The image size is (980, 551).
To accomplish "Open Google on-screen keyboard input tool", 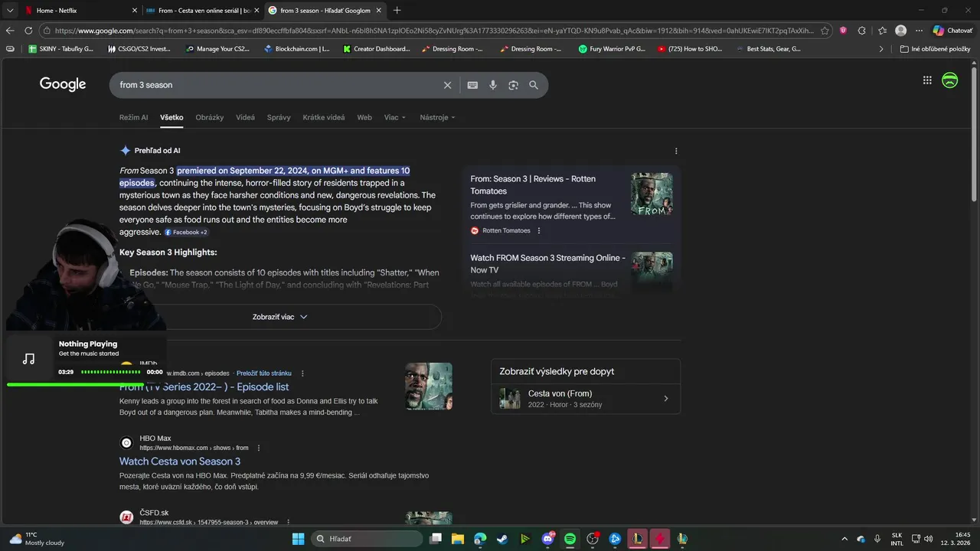I will [x=472, y=85].
